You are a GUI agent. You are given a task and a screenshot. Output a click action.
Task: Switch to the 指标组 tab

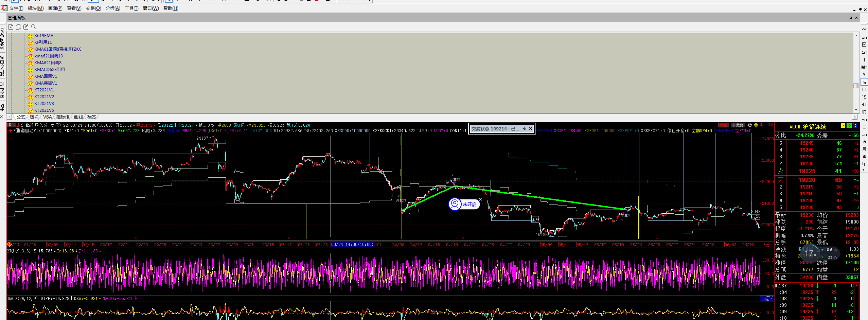tap(63, 117)
